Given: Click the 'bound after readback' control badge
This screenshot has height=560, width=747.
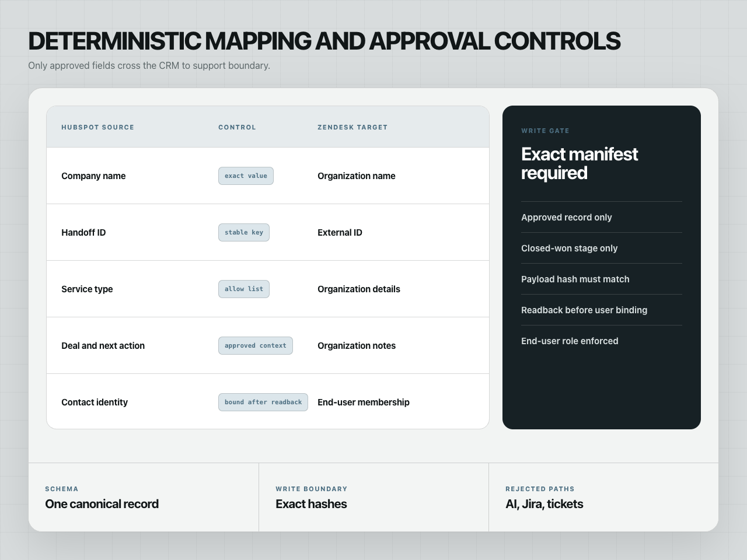Looking at the screenshot, I should [x=263, y=402].
